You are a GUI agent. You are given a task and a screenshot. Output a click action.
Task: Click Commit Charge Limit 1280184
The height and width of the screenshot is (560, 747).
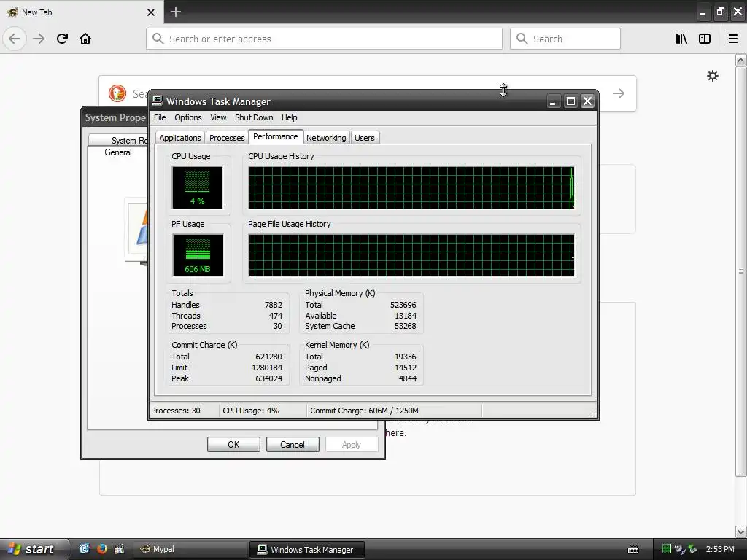267,367
